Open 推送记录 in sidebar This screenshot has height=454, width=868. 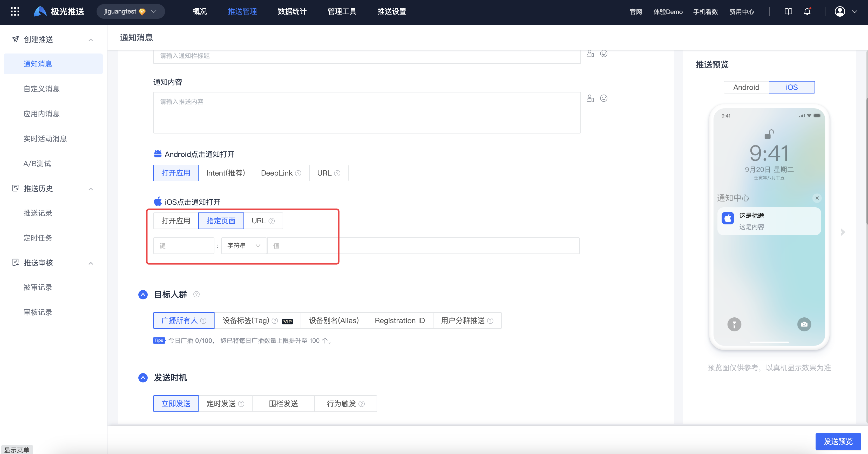pyautogui.click(x=38, y=213)
